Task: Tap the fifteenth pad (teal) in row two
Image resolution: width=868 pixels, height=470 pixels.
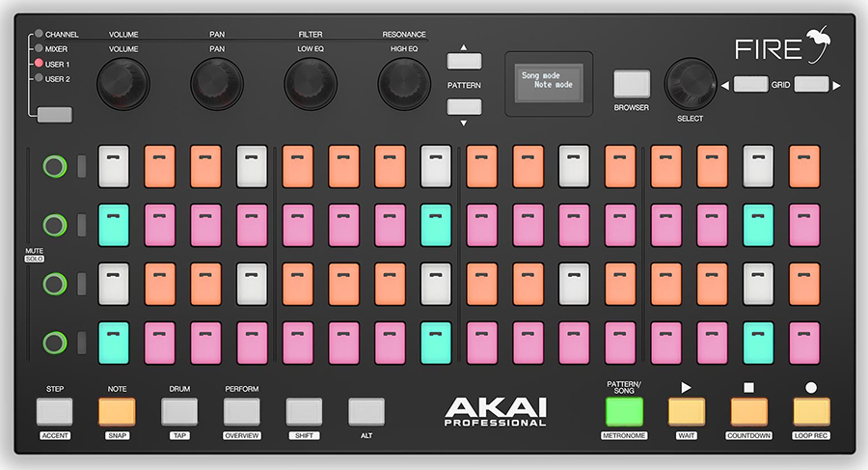Action: [758, 225]
